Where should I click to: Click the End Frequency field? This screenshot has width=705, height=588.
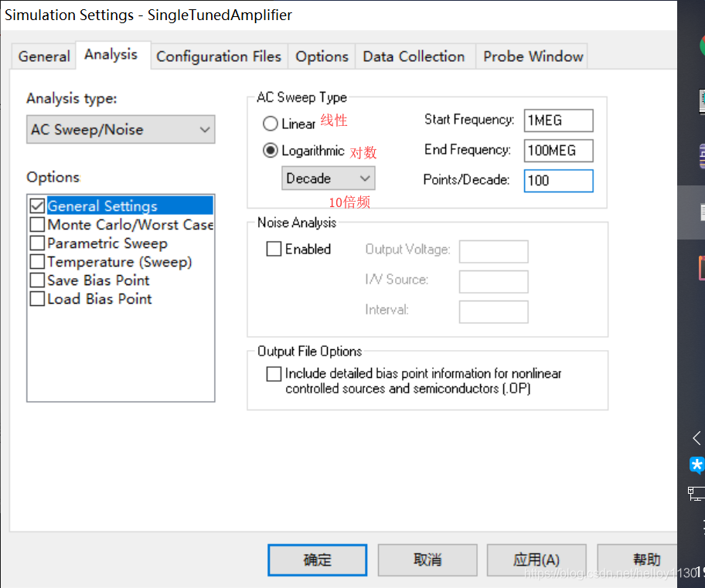(x=558, y=150)
